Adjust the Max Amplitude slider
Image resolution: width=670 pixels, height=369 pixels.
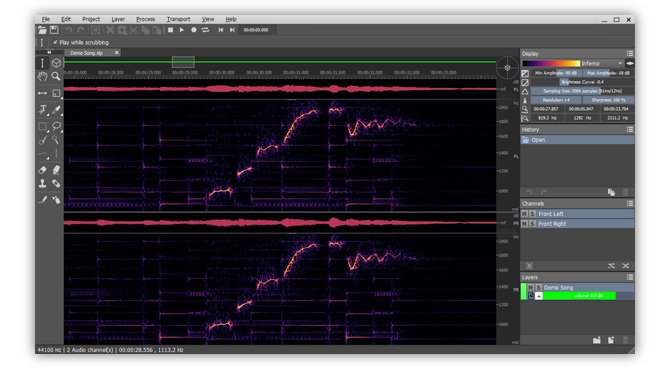608,73
